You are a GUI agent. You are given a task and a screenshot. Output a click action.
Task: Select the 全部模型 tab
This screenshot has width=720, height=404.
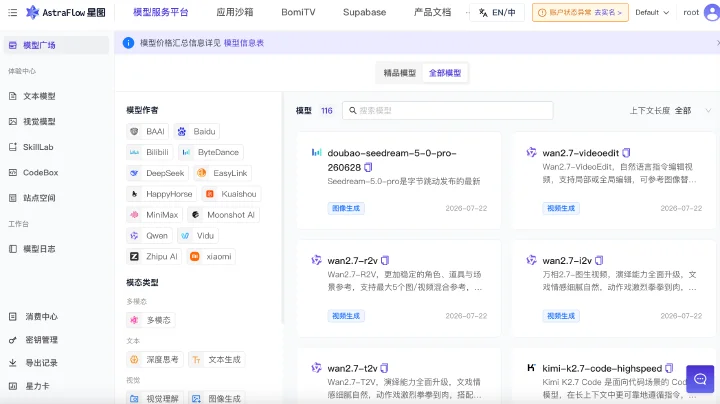coord(445,73)
